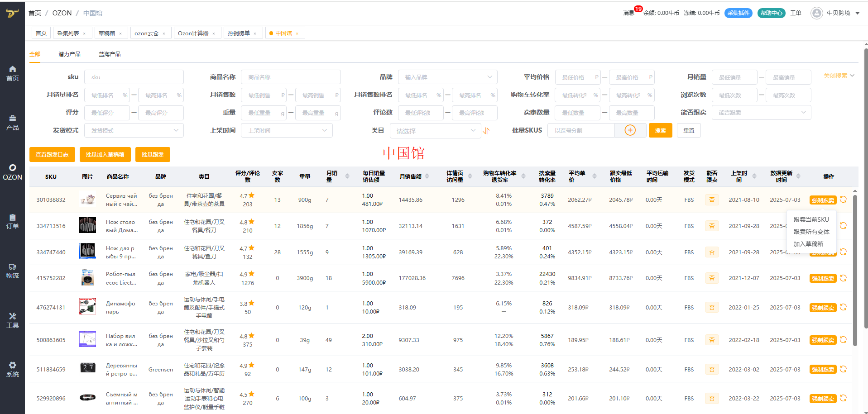The width and height of the screenshot is (868, 414).
Task: Select 跟卖当前SKU from popup menu
Action: (x=811, y=219)
